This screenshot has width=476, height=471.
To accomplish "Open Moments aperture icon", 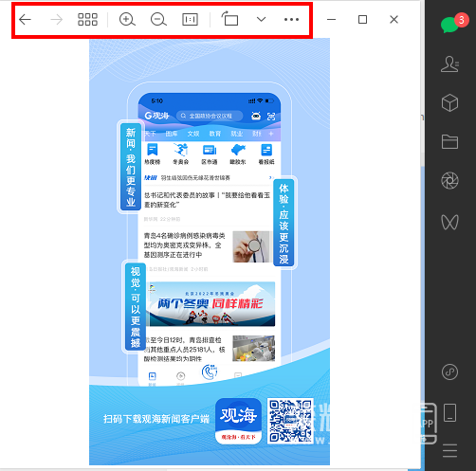I will [449, 181].
